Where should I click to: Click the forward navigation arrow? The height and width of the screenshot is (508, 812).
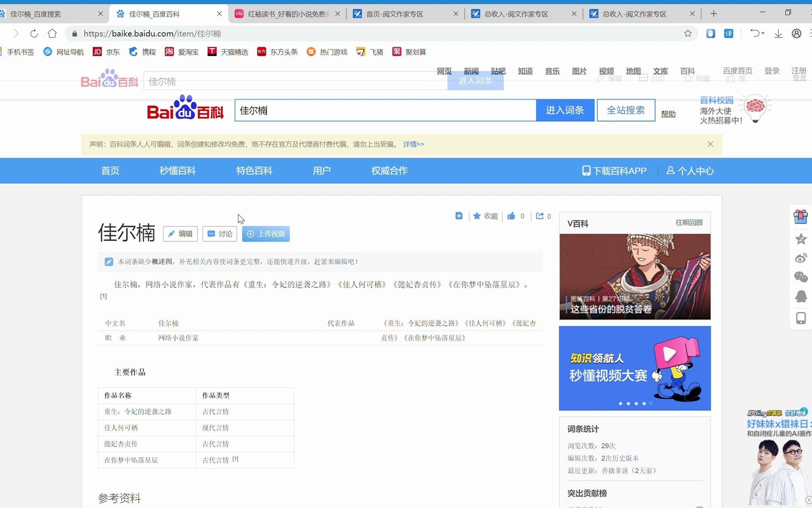point(16,33)
